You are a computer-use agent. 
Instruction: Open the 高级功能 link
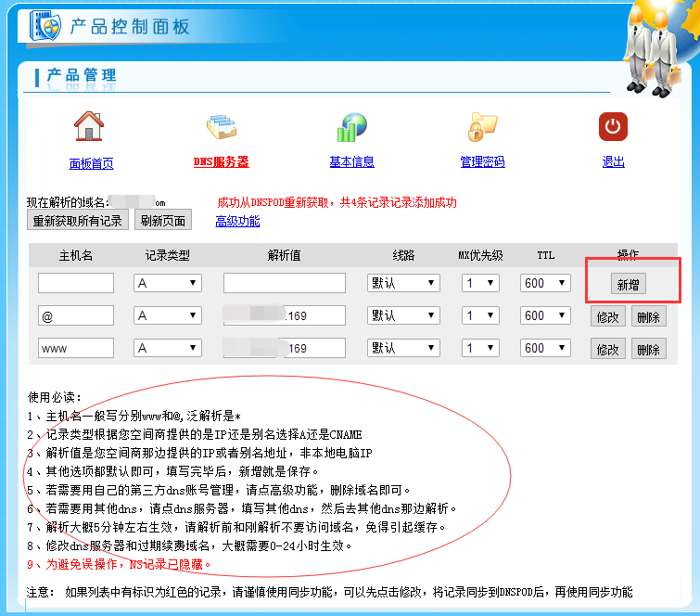click(x=237, y=221)
